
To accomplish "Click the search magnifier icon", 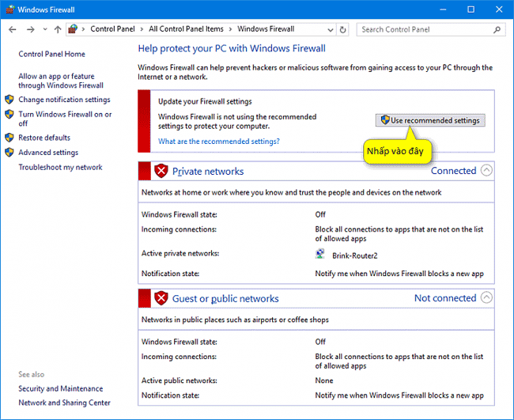I will pyautogui.click(x=497, y=29).
